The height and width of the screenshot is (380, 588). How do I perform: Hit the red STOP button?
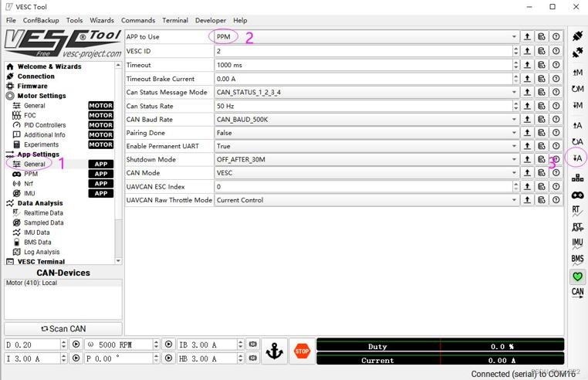coord(302,351)
